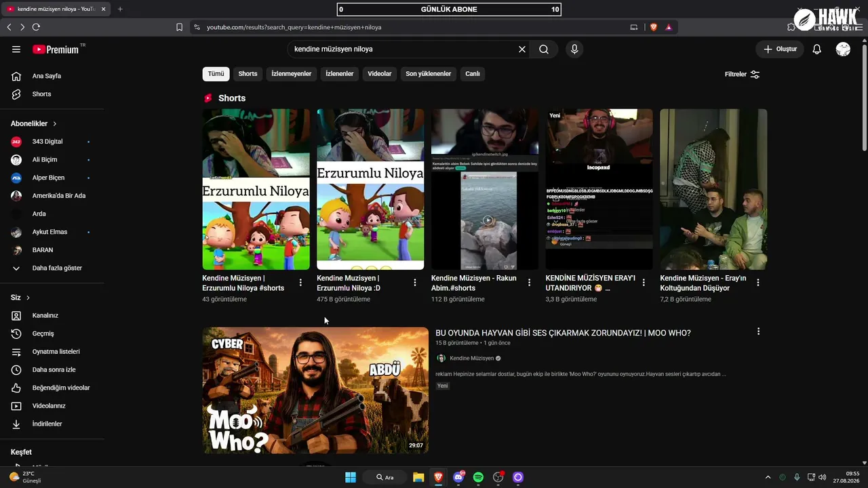This screenshot has height=488, width=868.
Task: Click the install app icon in address bar
Action: point(634,27)
